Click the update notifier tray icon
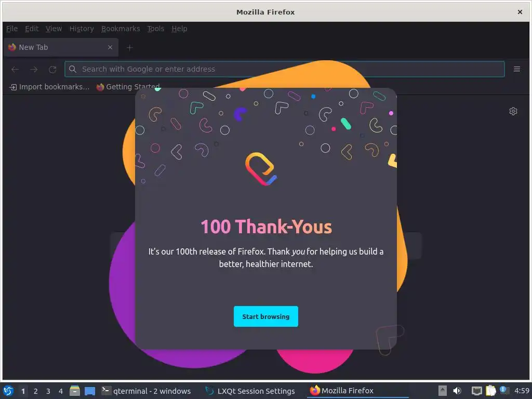Image resolution: width=532 pixels, height=399 pixels. click(x=504, y=390)
